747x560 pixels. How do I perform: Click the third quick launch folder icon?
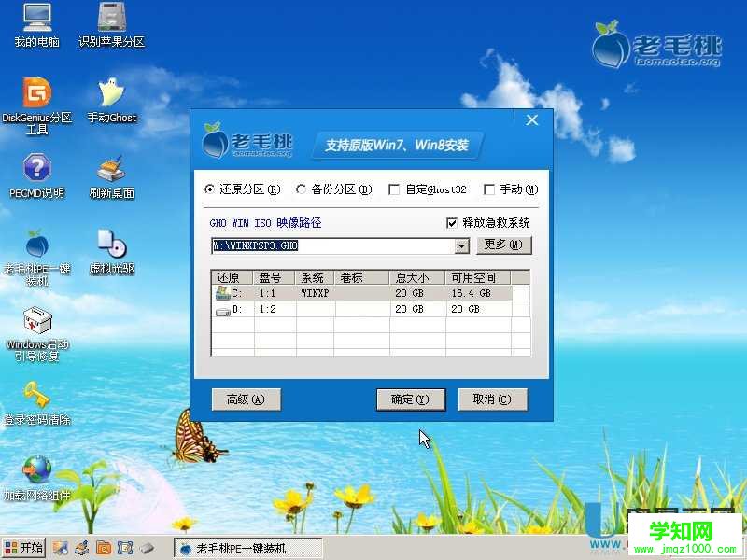pos(104,548)
